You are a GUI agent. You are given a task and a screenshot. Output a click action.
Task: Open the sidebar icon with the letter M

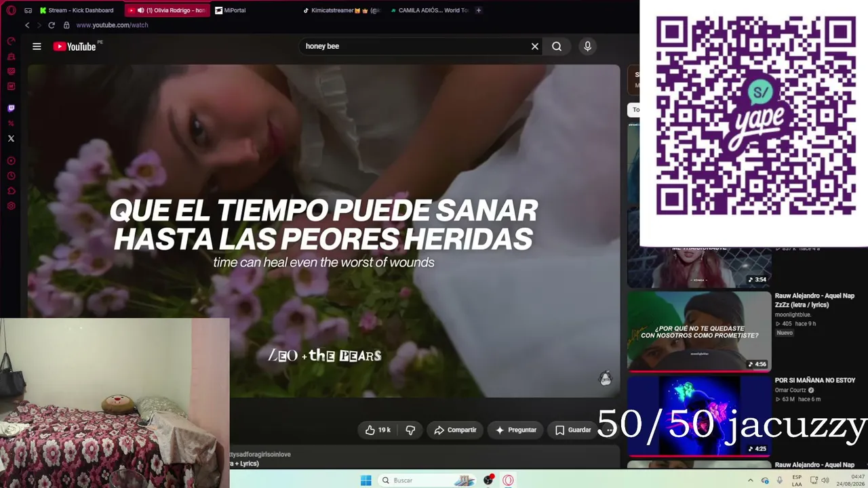[x=11, y=86]
